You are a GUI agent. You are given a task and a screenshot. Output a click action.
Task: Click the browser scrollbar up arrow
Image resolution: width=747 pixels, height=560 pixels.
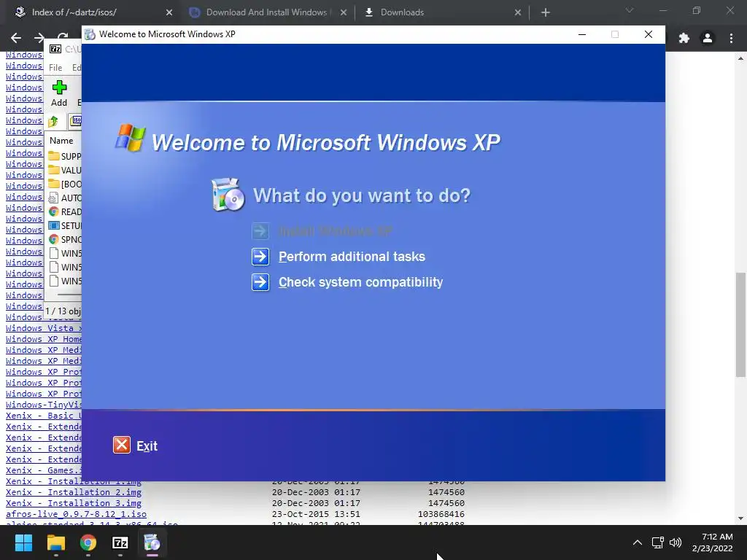(740, 58)
